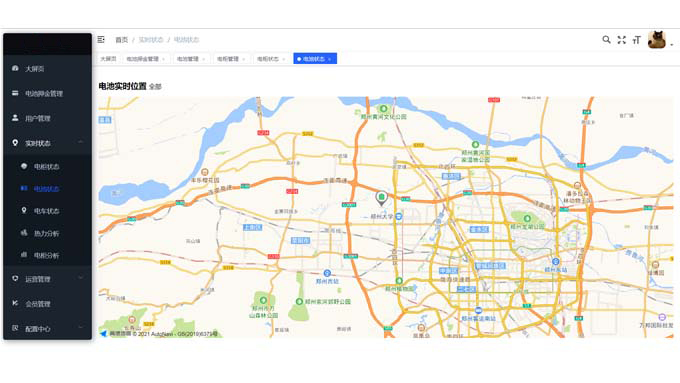Close the active 电池状态 tab
The image size is (680, 383).
[x=330, y=59]
